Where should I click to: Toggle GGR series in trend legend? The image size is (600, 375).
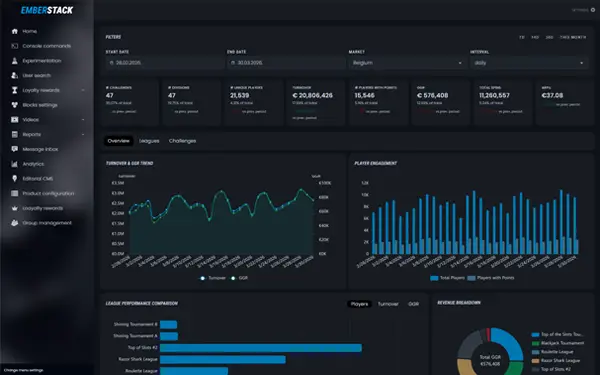240,278
